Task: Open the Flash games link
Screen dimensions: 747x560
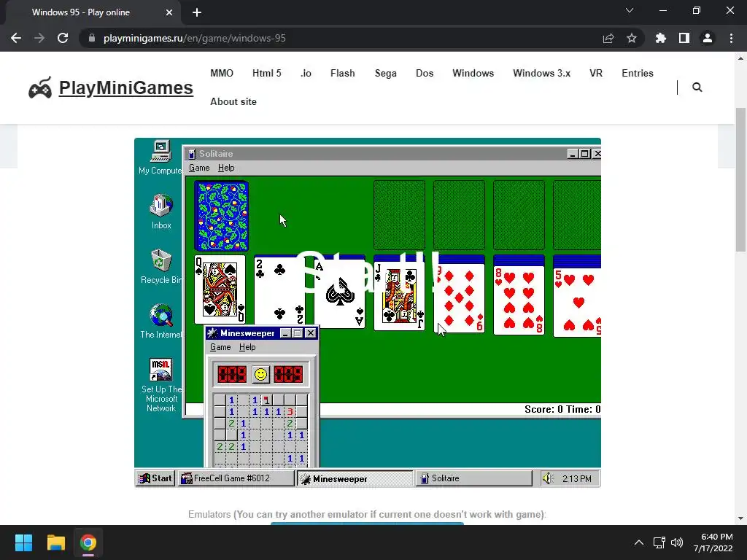Action: coord(343,74)
